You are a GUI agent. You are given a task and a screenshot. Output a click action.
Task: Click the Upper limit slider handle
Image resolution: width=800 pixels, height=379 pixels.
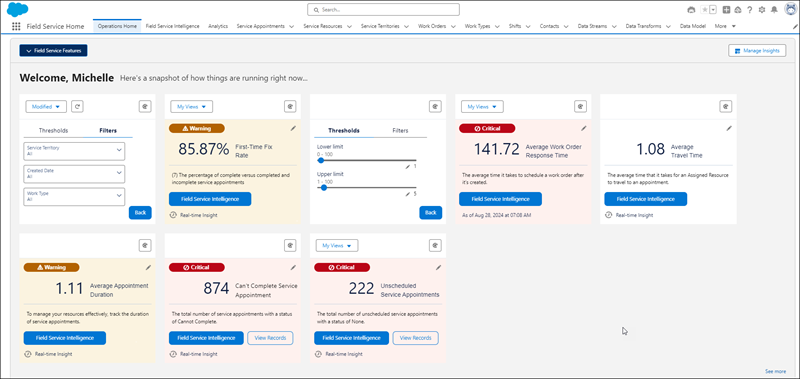pyautogui.click(x=323, y=187)
